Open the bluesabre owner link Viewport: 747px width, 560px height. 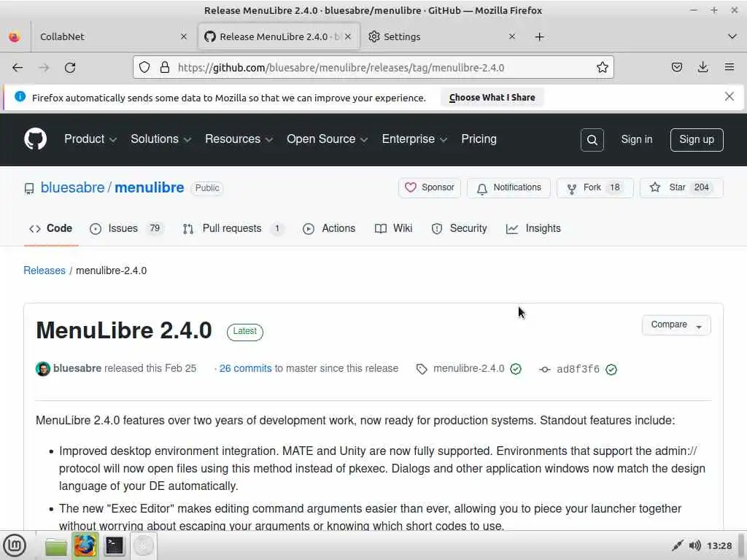(72, 187)
